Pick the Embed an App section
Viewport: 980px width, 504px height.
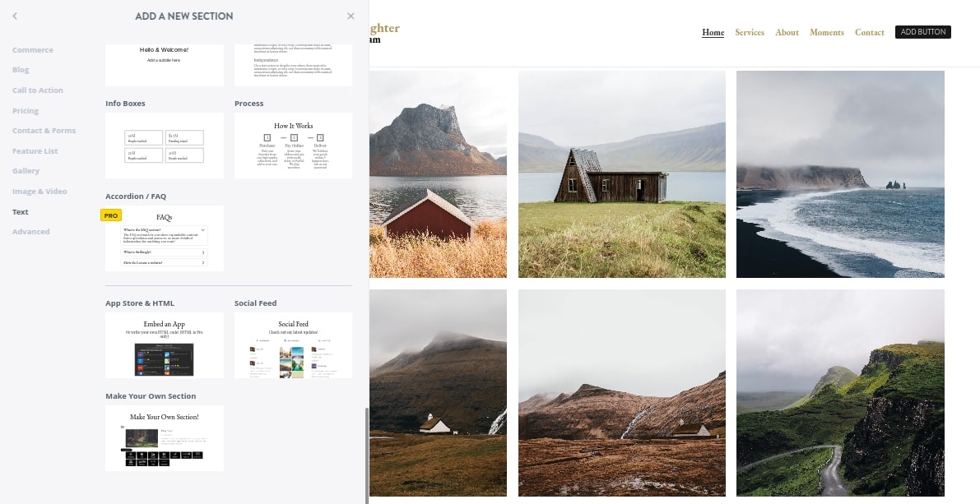coord(164,345)
